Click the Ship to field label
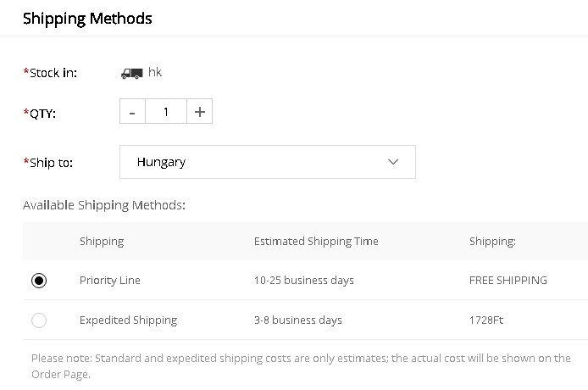Image resolution: width=588 pixels, height=390 pixels. [x=50, y=162]
